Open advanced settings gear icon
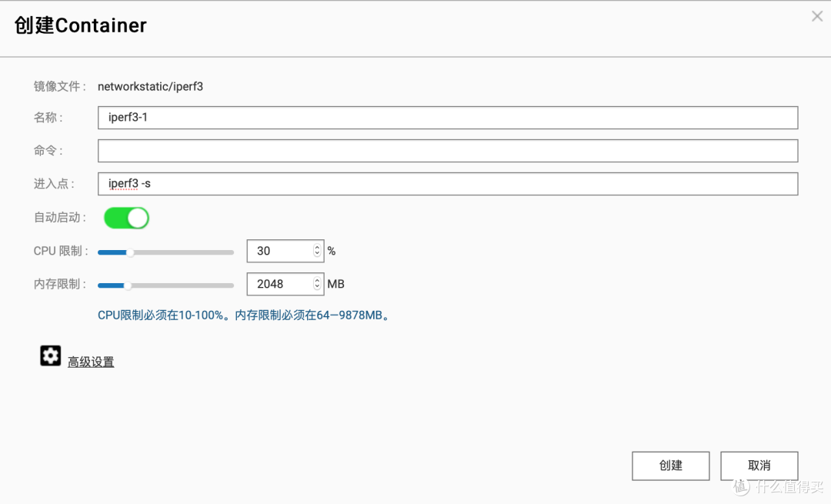Image resolution: width=831 pixels, height=504 pixels. point(50,355)
